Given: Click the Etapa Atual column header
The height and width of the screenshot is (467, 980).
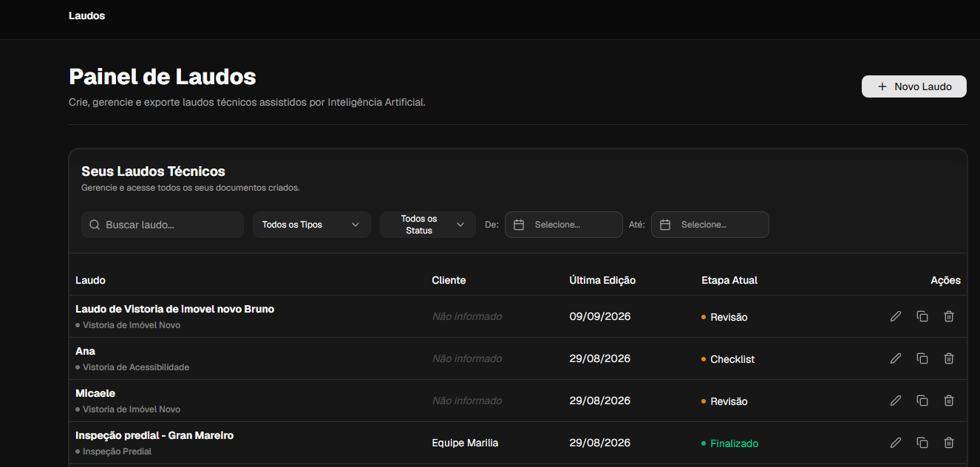Looking at the screenshot, I should (729, 280).
